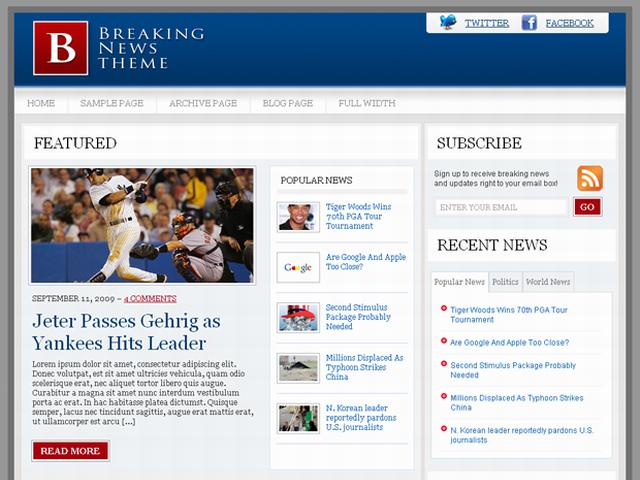The image size is (640, 480).
Task: Click the Typhoon Strikes China thumbnail
Action: coord(298,368)
